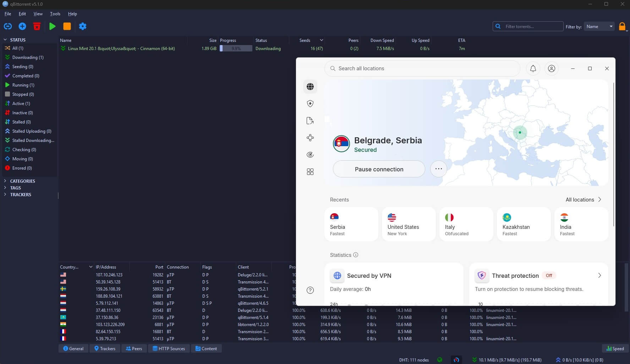Screen dimensions: 630x364
Task: Open the VPN help question mark icon
Action: click(310, 290)
